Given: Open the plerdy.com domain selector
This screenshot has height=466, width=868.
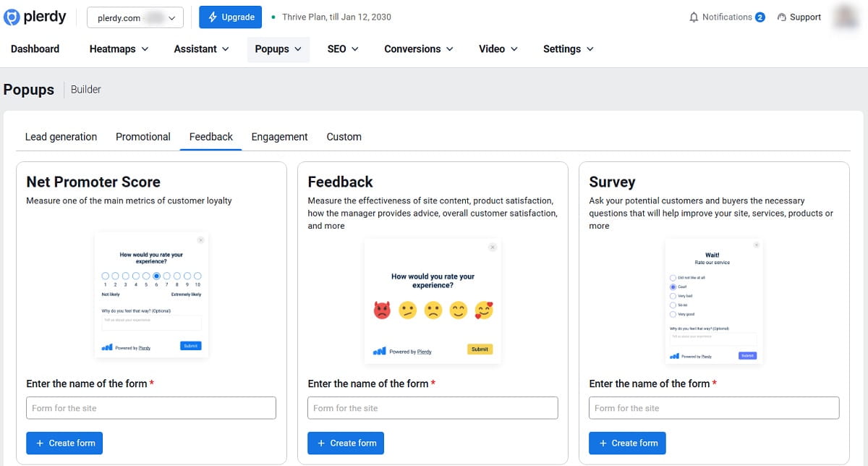Looking at the screenshot, I should pos(135,17).
